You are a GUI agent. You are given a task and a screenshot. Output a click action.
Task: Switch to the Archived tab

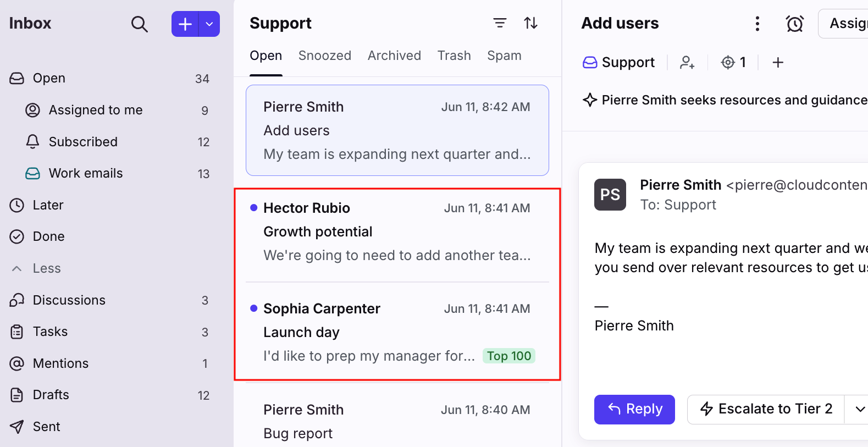pos(394,56)
